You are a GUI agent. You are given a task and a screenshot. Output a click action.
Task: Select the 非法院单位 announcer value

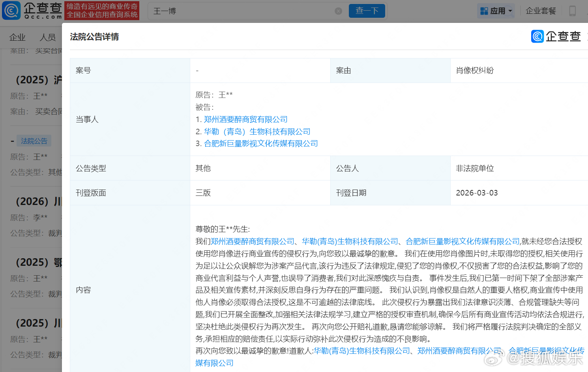(x=475, y=168)
